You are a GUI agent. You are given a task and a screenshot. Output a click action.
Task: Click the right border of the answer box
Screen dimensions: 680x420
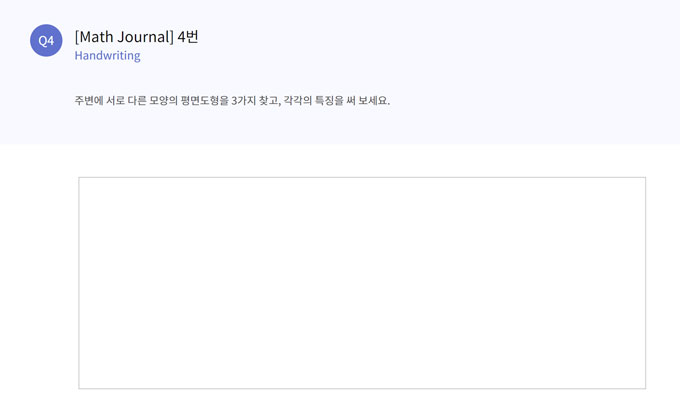tap(645, 283)
